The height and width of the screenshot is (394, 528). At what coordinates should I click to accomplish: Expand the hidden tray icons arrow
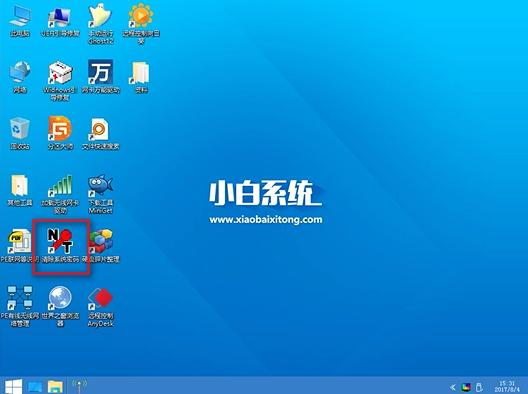(453, 387)
